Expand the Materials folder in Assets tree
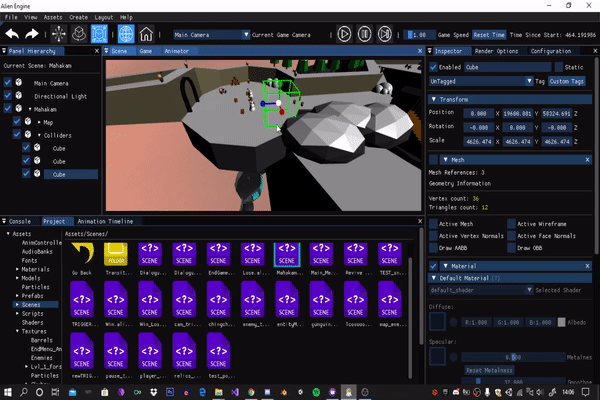The image size is (600, 400). [x=17, y=269]
